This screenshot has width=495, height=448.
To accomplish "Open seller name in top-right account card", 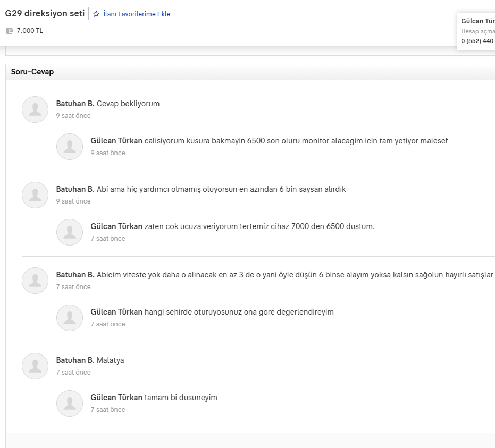I will click(478, 21).
